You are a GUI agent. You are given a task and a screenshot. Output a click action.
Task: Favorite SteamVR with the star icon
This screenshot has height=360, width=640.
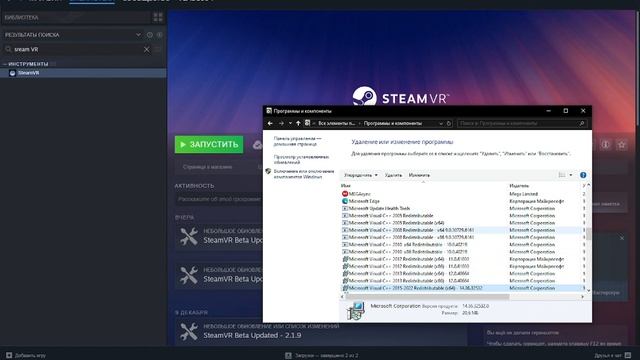(622, 144)
